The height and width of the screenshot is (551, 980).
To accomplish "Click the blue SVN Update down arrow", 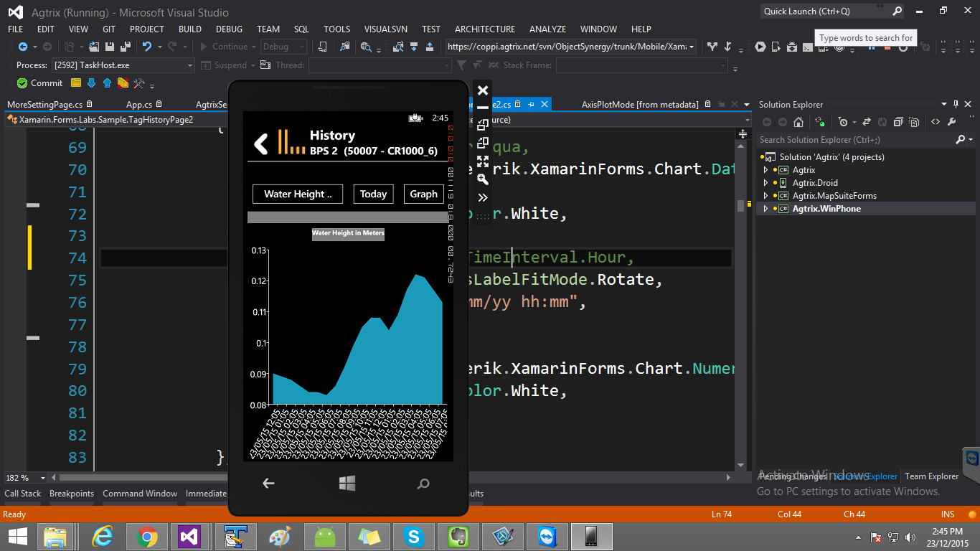I will [x=92, y=83].
